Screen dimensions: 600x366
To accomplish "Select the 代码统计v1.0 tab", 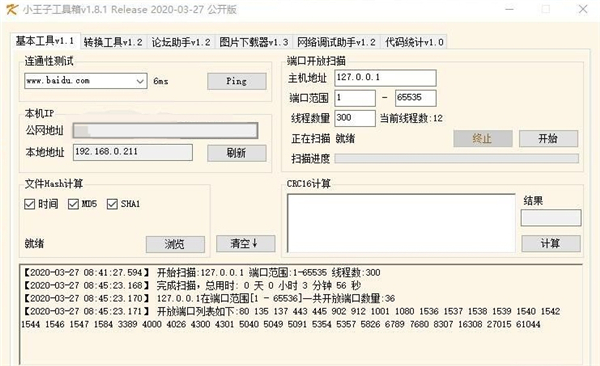I will [x=414, y=42].
